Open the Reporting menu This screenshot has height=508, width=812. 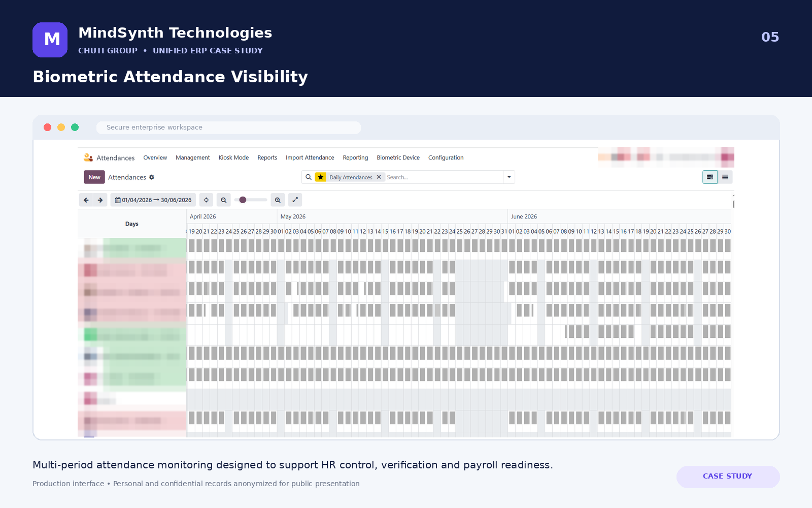click(x=355, y=157)
